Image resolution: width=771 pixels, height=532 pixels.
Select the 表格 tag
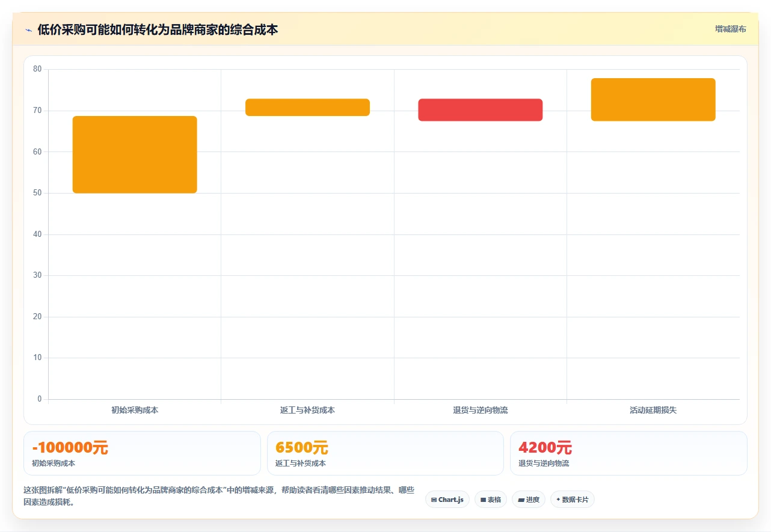point(491,500)
